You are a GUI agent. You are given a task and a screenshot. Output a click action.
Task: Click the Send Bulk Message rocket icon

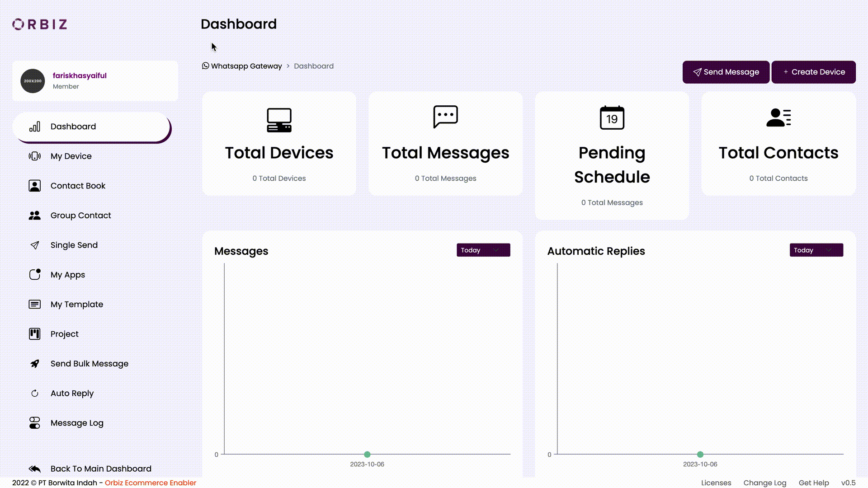point(35,363)
